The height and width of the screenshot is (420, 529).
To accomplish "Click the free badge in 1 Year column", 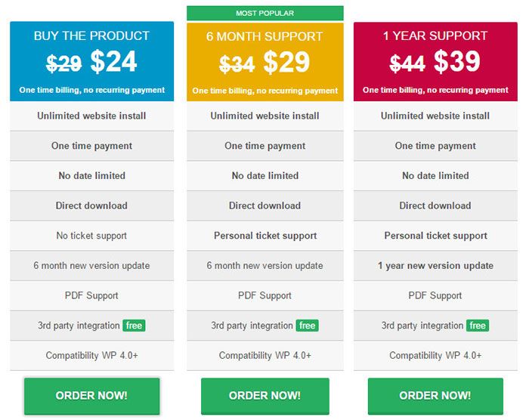I will [x=478, y=326].
